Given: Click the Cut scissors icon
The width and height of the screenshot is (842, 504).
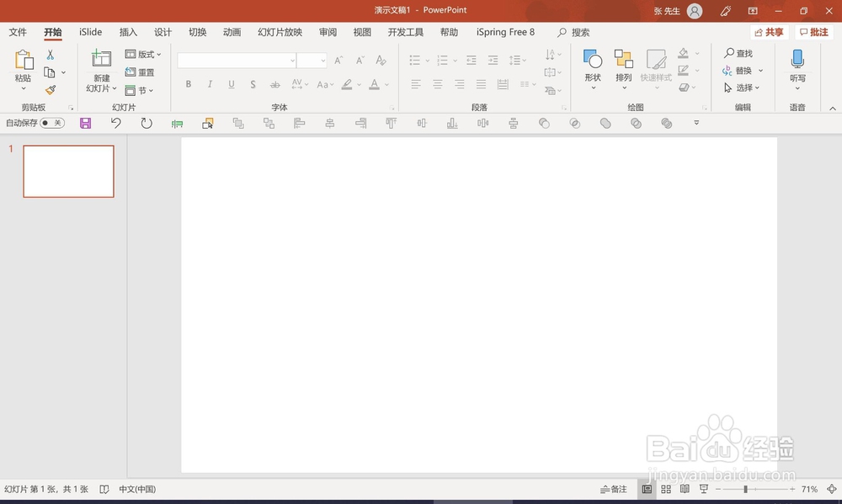Looking at the screenshot, I should (50, 55).
